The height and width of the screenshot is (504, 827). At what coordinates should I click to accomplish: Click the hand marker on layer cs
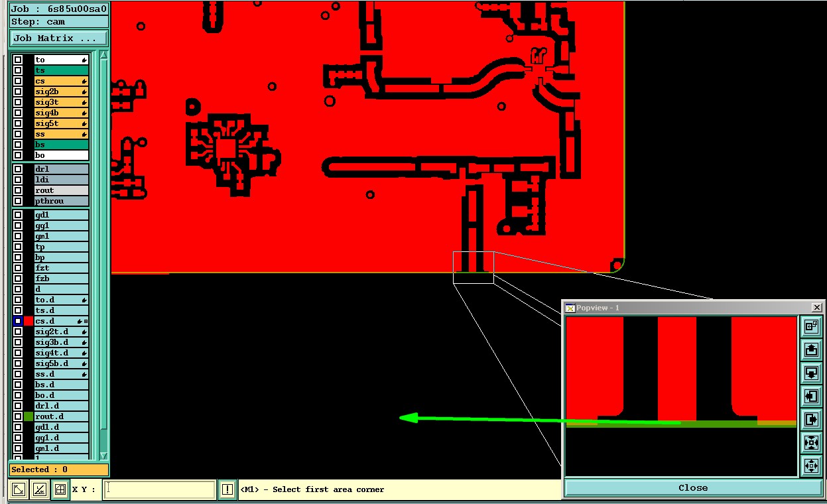84,82
